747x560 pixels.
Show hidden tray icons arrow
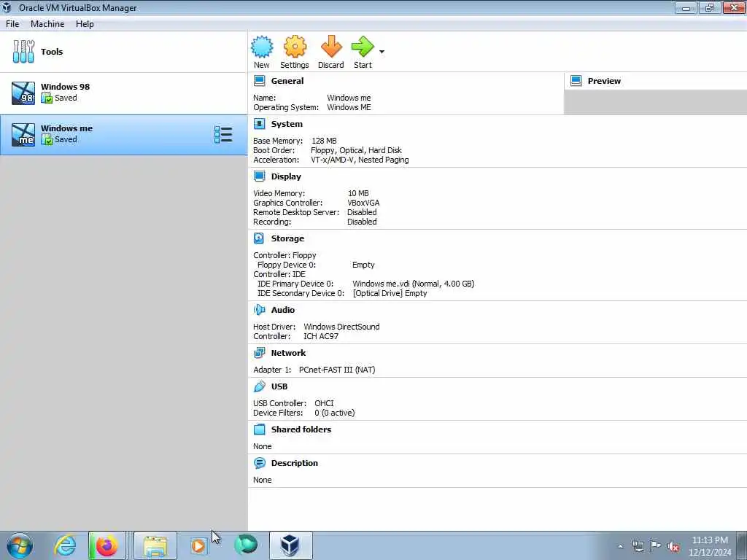(x=620, y=547)
